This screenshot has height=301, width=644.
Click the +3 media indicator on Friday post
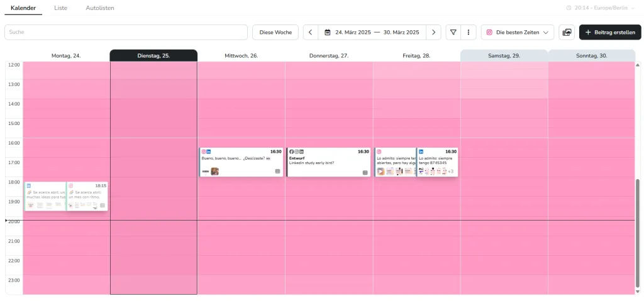[450, 172]
